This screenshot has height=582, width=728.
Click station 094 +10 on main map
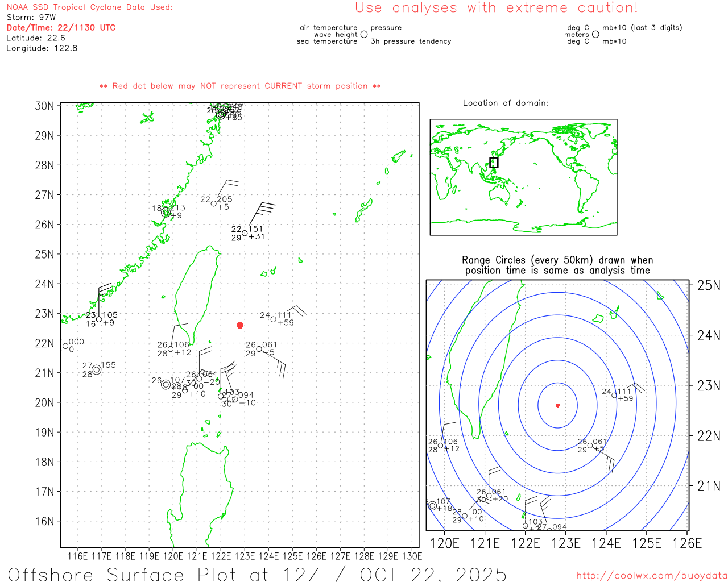point(235,399)
